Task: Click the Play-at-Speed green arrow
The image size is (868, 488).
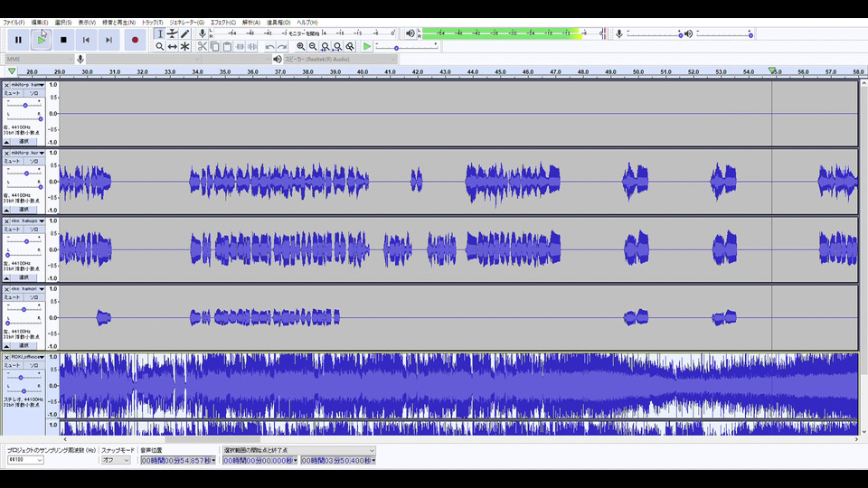Action: pos(367,46)
